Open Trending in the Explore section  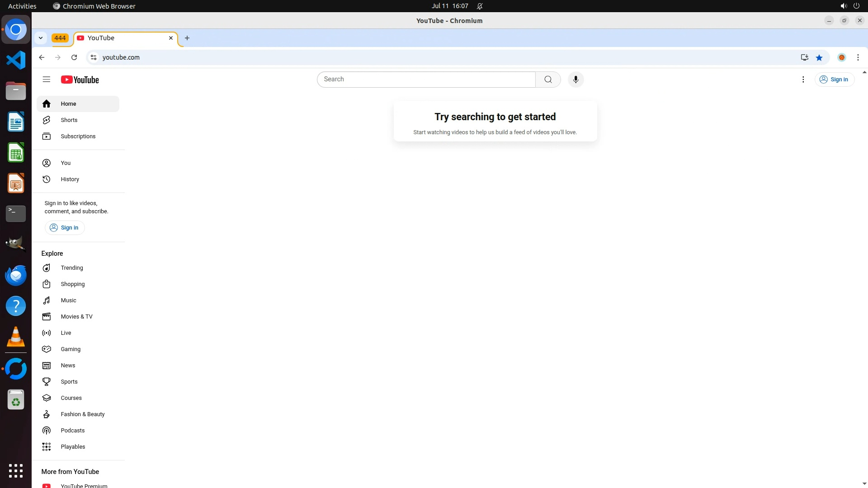pos(71,268)
